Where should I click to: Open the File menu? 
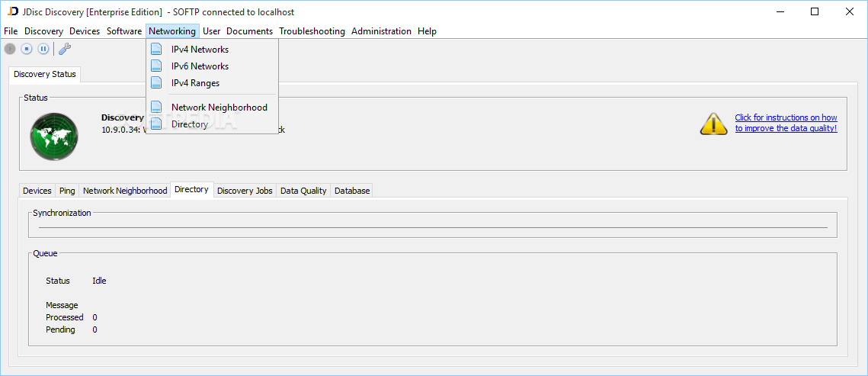click(x=11, y=31)
